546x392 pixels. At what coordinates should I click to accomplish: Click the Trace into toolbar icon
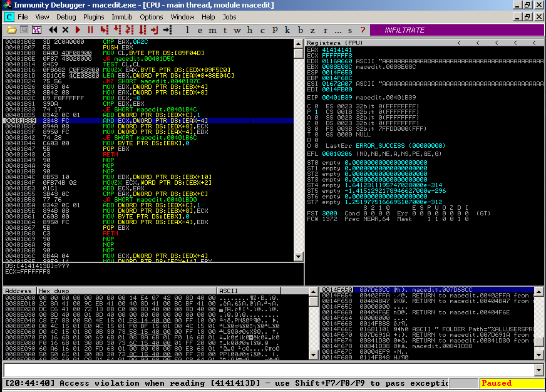tap(130, 30)
